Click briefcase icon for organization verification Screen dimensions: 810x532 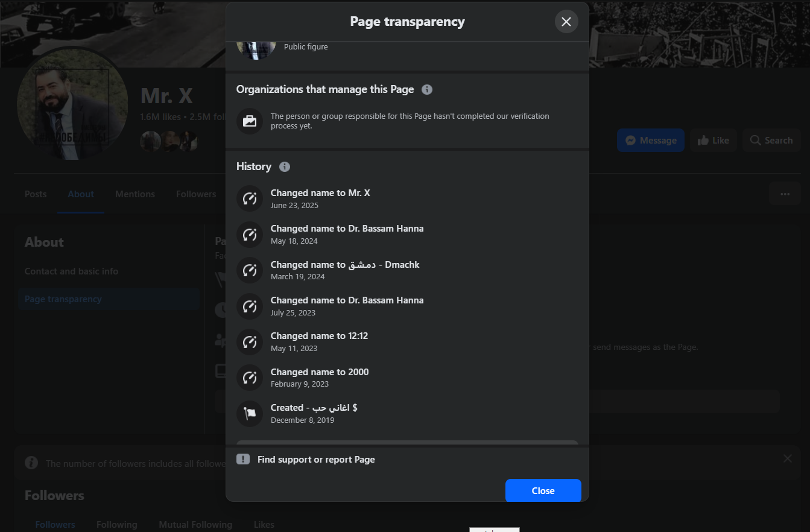click(x=250, y=121)
